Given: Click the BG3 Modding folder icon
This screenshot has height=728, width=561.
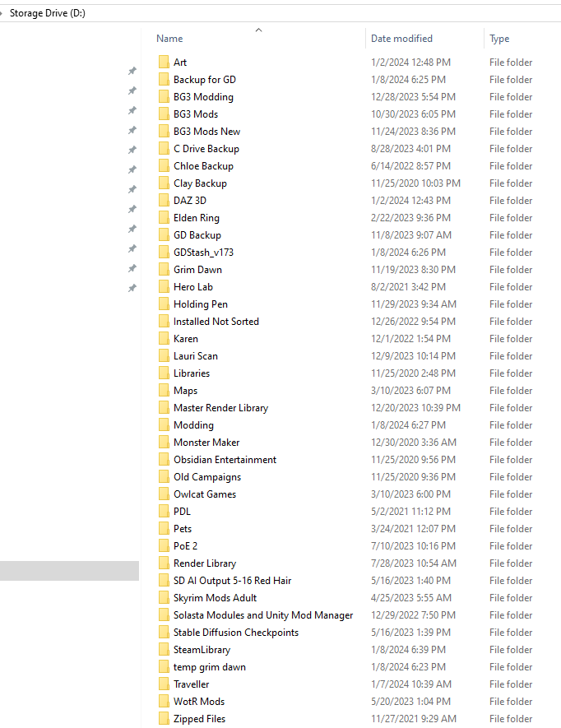Looking at the screenshot, I should tap(164, 96).
